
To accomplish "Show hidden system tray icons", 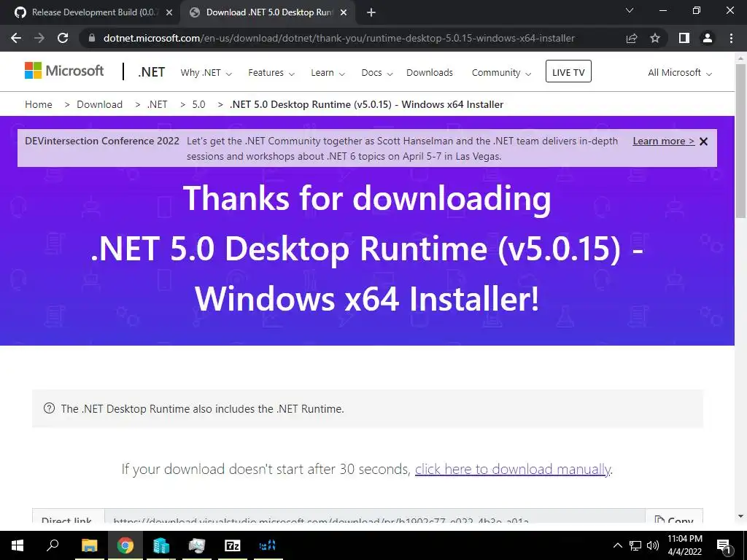I will pos(617,545).
